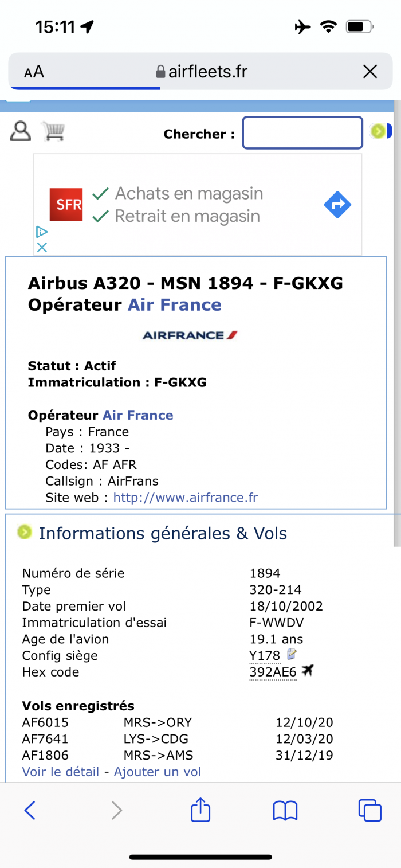This screenshot has height=868, width=401.
Task: Click the seat config notepad icon
Action: 292,654
